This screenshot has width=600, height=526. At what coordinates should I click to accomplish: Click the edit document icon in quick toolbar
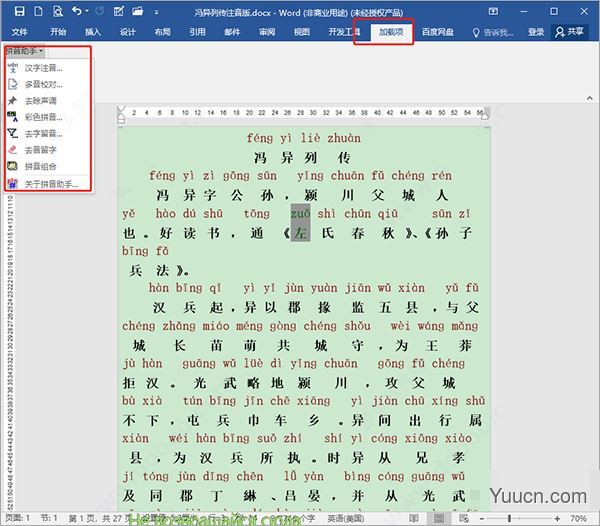click(x=119, y=11)
